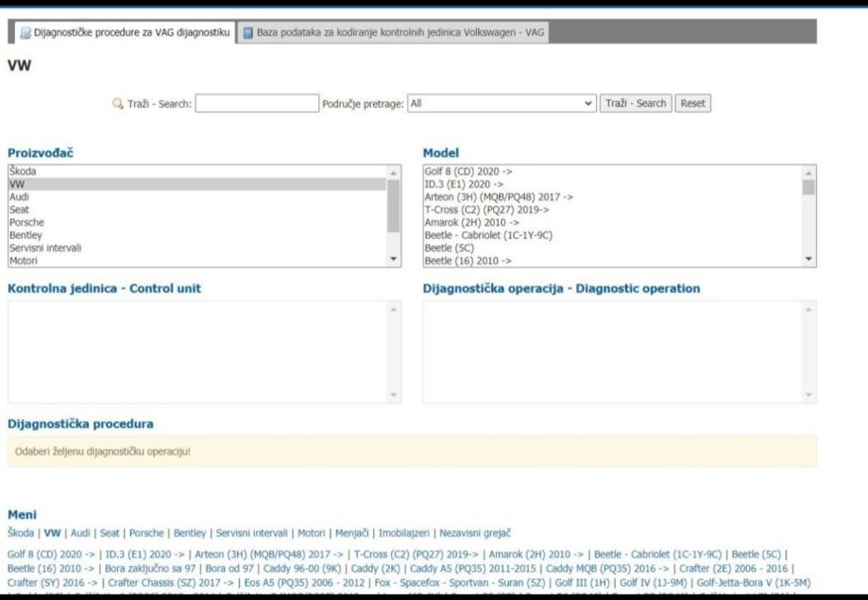Open Bora zaključno sa 97 link

coord(150,569)
